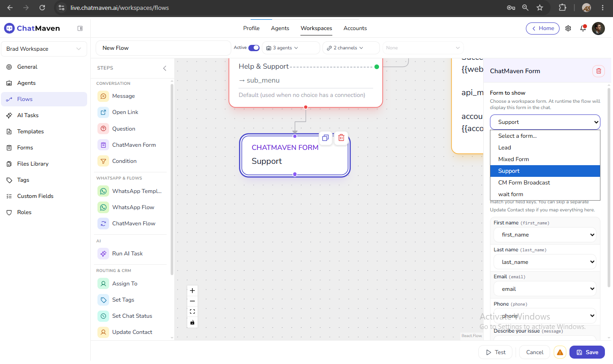Open the 3 agents dropdown

tap(291, 48)
